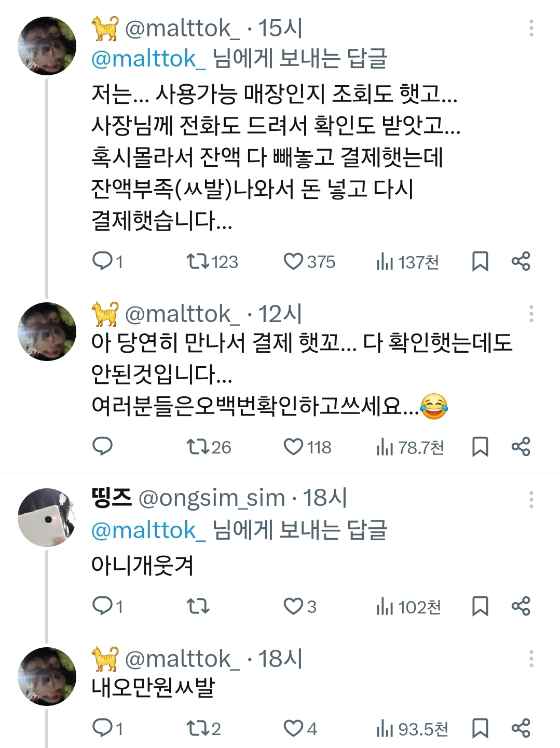Like the tweet with 118 likes
The height and width of the screenshot is (748, 560).
(x=293, y=447)
